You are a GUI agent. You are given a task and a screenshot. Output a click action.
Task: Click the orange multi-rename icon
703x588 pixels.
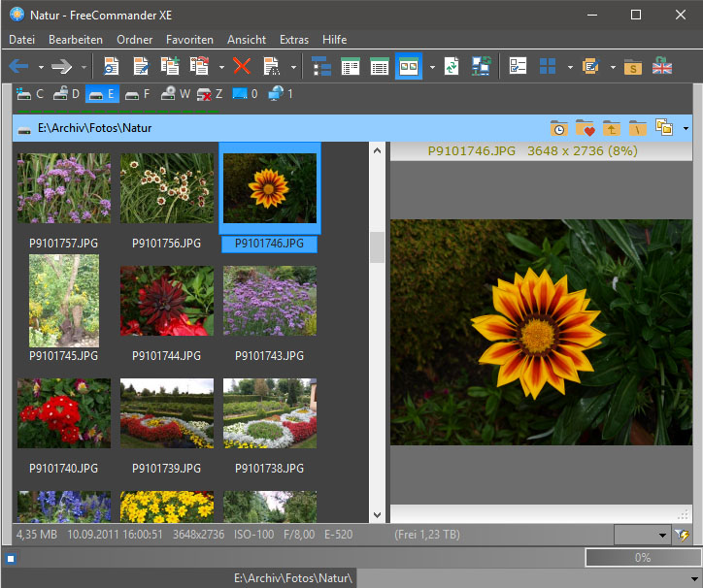point(591,66)
